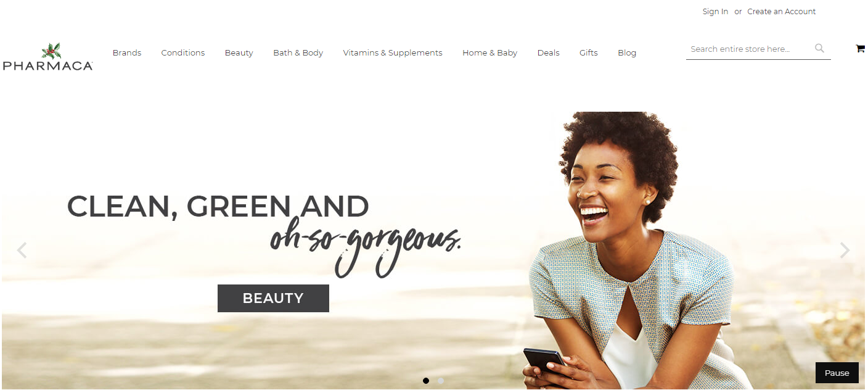The height and width of the screenshot is (390, 868).
Task: Click the search magnifier icon
Action: [819, 48]
